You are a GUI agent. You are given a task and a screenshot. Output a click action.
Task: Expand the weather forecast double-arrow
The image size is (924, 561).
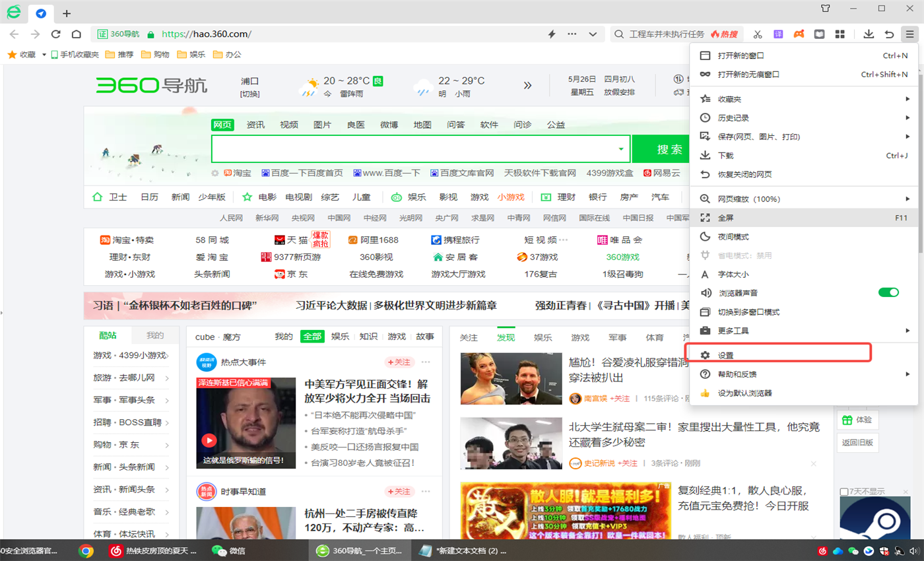(527, 85)
